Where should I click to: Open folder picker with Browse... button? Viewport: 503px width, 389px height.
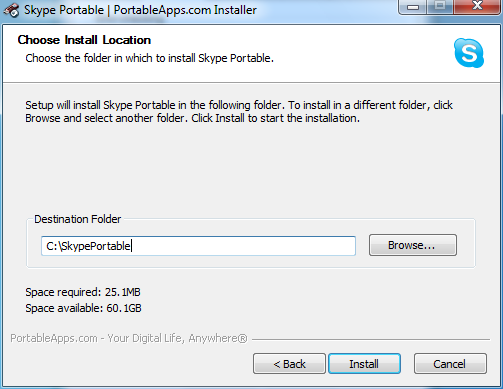point(413,245)
